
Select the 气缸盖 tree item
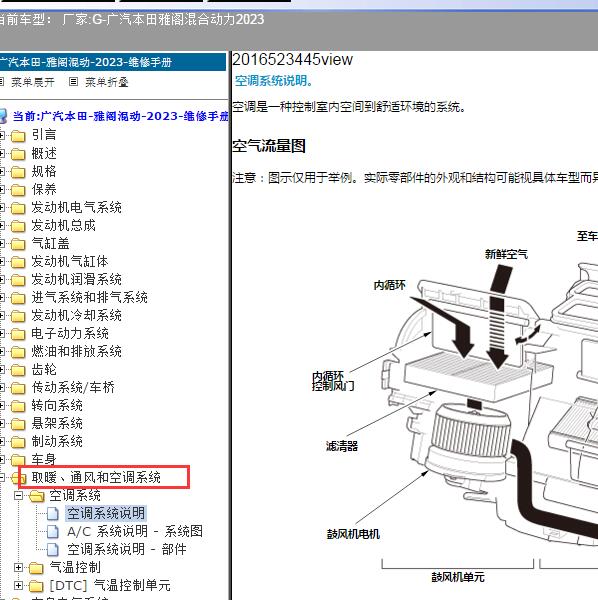(x=51, y=243)
